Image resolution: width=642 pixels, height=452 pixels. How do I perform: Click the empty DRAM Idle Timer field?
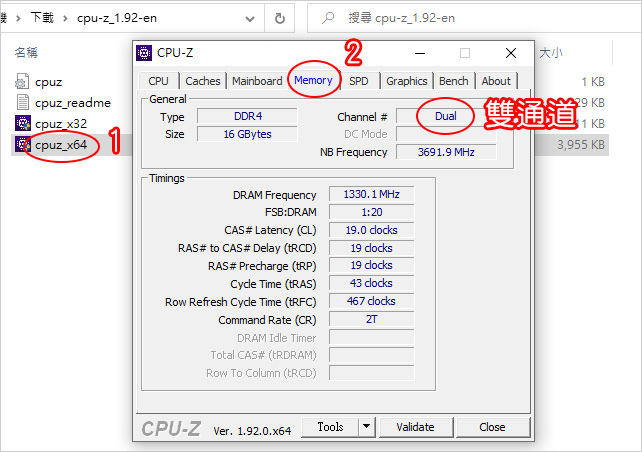coord(371,337)
